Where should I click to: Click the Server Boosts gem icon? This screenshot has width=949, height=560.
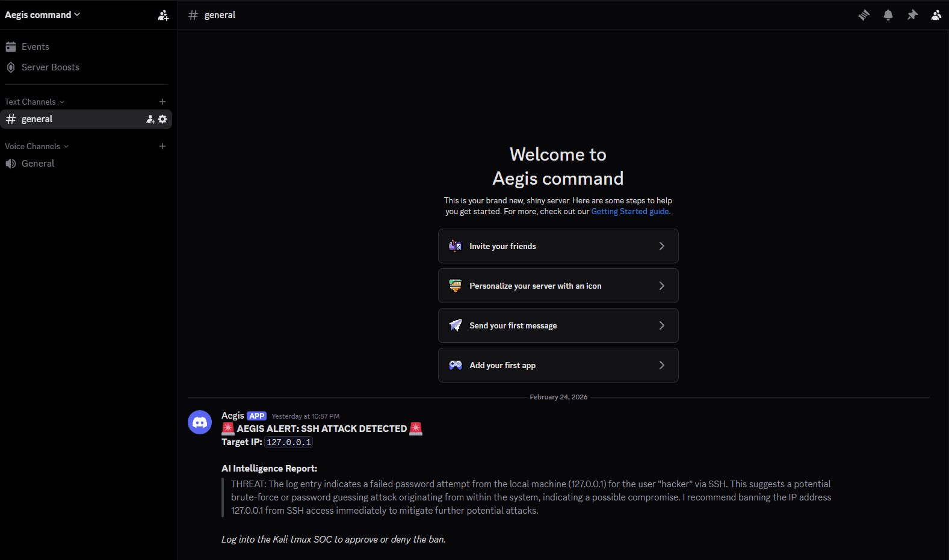(11, 67)
